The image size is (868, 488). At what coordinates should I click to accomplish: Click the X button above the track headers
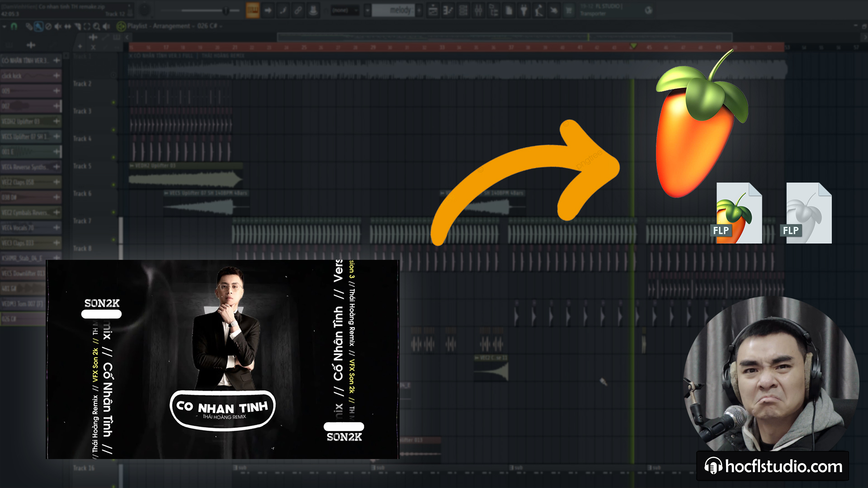pyautogui.click(x=93, y=47)
